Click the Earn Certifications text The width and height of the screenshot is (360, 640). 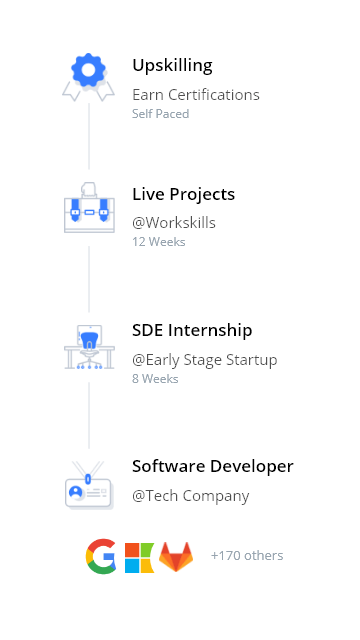pos(196,95)
